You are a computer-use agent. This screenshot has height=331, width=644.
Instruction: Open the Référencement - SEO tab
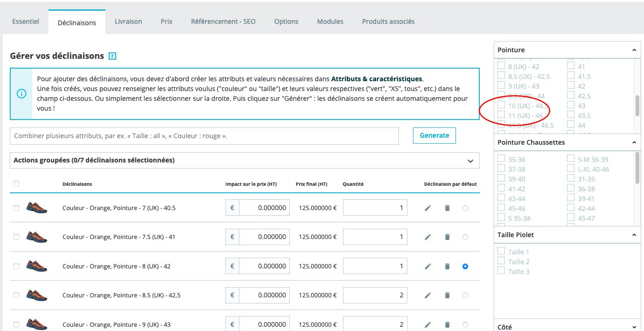[224, 21]
